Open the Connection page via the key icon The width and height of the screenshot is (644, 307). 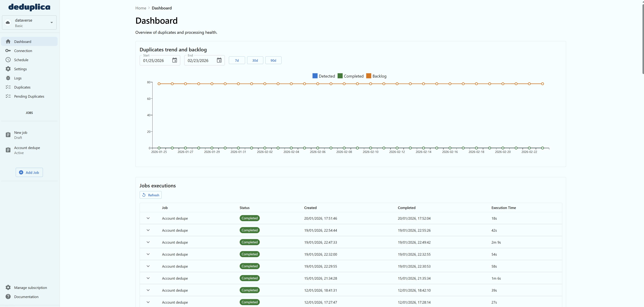[x=8, y=51]
